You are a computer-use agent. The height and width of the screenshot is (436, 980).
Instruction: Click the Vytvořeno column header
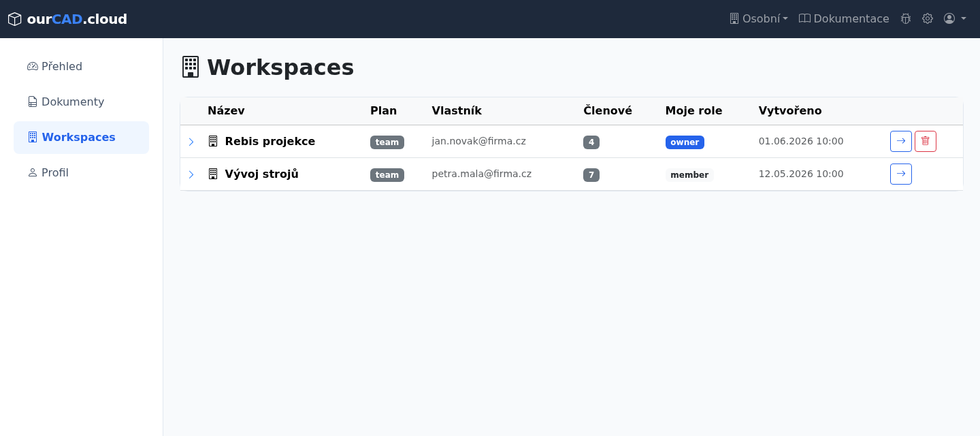point(790,110)
